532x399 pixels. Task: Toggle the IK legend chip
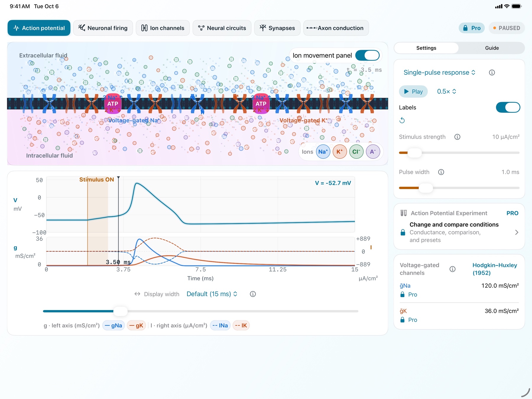pos(241,325)
